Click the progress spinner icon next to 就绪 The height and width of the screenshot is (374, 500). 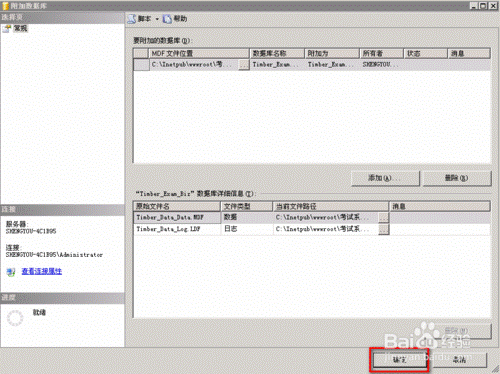pyautogui.click(x=15, y=318)
